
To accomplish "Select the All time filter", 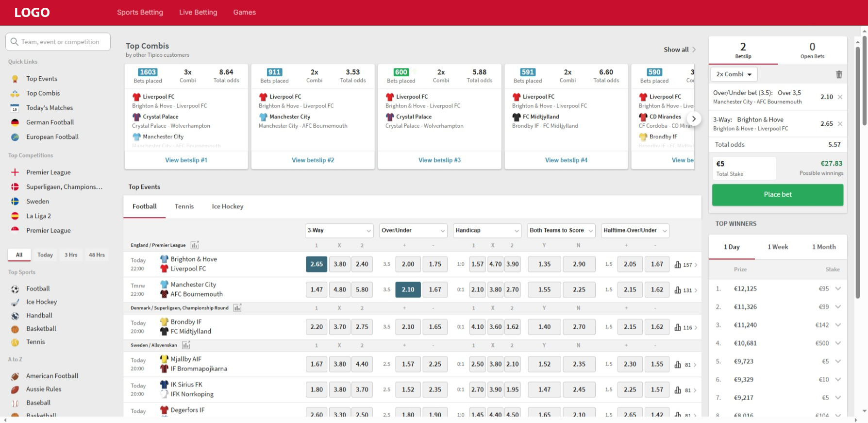I will tap(19, 255).
